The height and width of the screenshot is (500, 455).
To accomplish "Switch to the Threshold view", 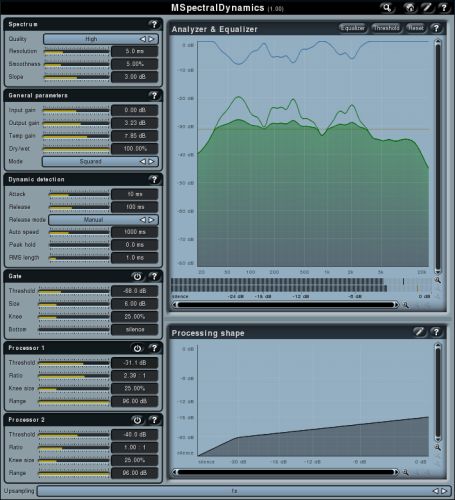I will point(386,28).
